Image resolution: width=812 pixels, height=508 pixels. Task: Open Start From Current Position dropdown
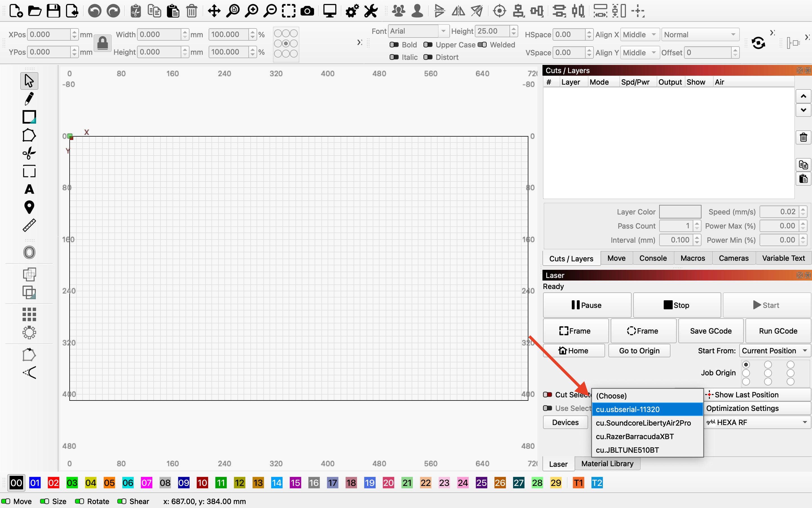pyautogui.click(x=775, y=351)
